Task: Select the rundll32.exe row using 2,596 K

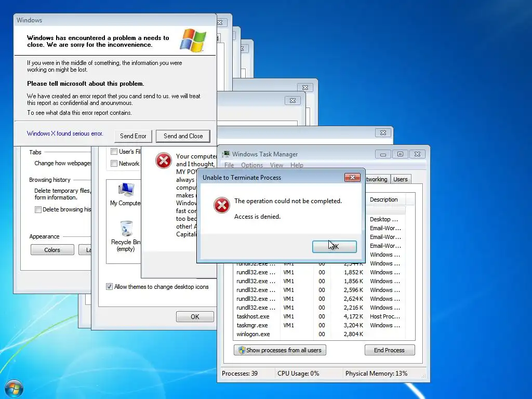Action: 320,290
